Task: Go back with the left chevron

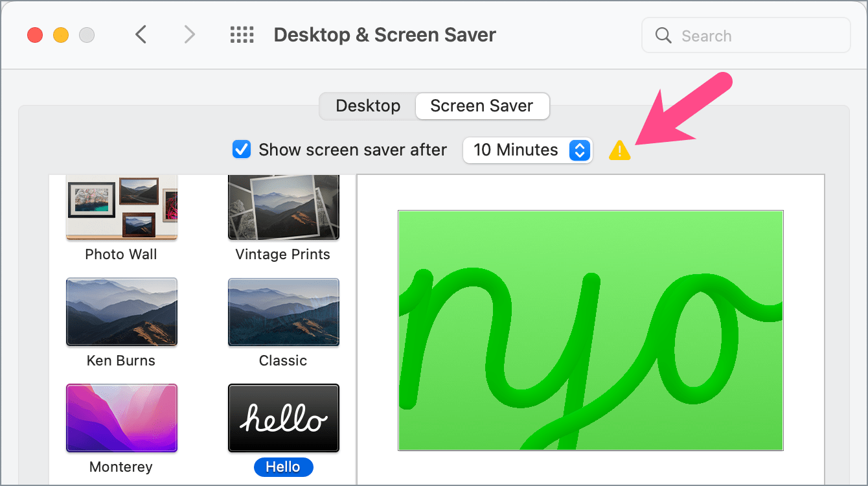Action: point(141,34)
